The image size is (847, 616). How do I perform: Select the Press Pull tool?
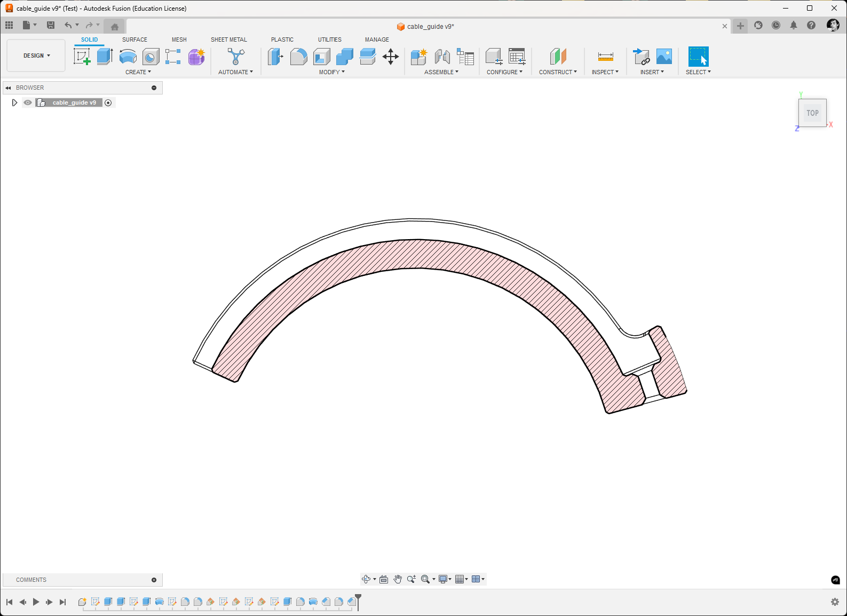click(x=275, y=57)
